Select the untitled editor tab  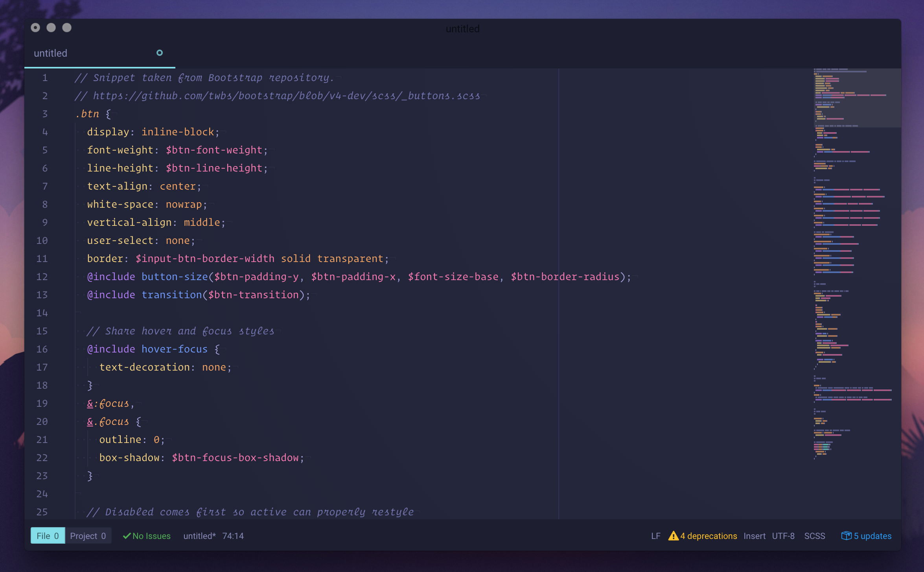pos(50,53)
